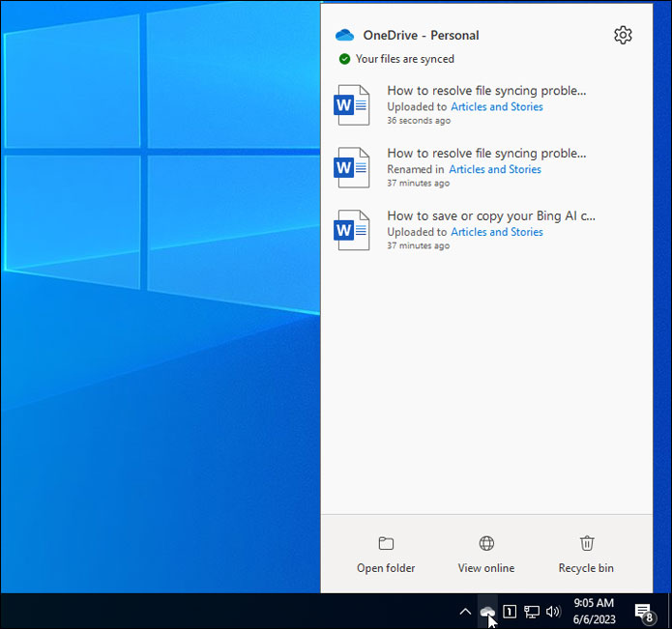Click the OneDrive cloud icon in the system tray
Viewport: 672px width, 629px height.
click(488, 612)
